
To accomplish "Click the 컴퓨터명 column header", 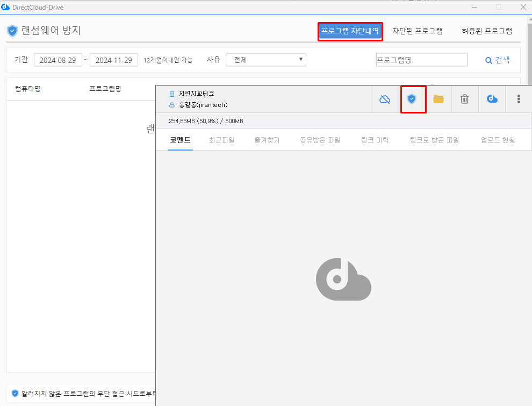I will tap(28, 89).
